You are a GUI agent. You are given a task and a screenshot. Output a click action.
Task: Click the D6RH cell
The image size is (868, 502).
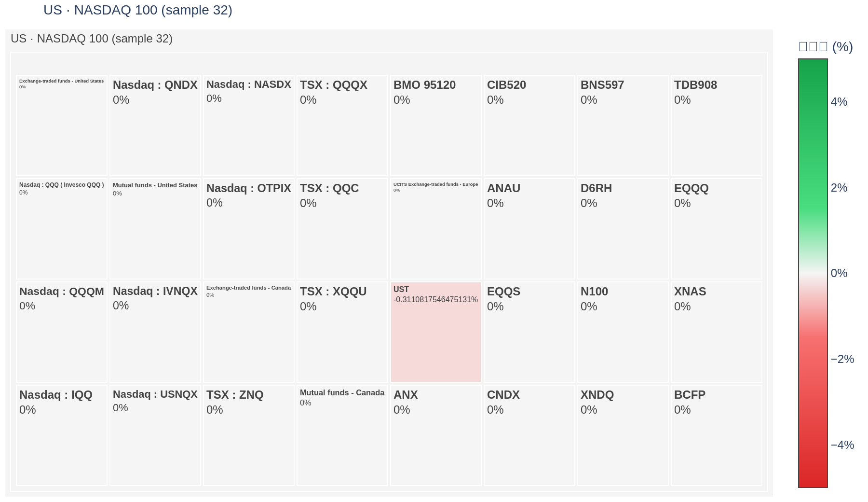(623, 229)
